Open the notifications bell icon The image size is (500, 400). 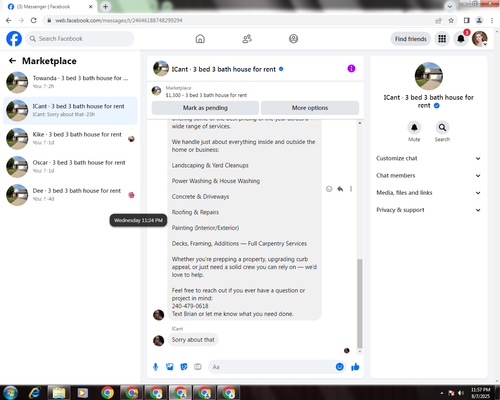(x=461, y=39)
